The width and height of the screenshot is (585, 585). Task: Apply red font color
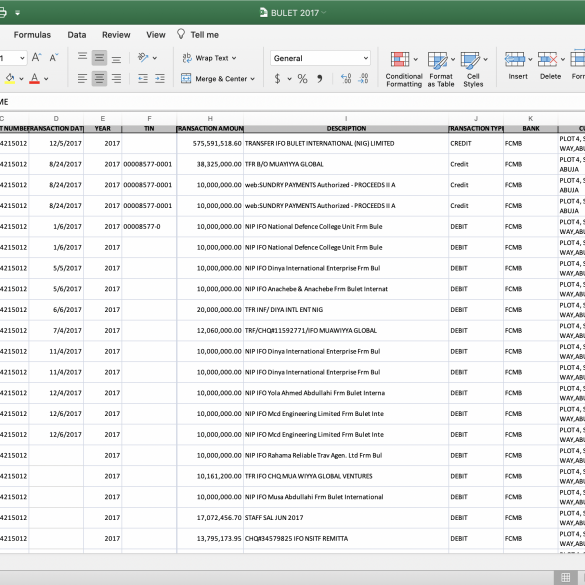pos(34,78)
